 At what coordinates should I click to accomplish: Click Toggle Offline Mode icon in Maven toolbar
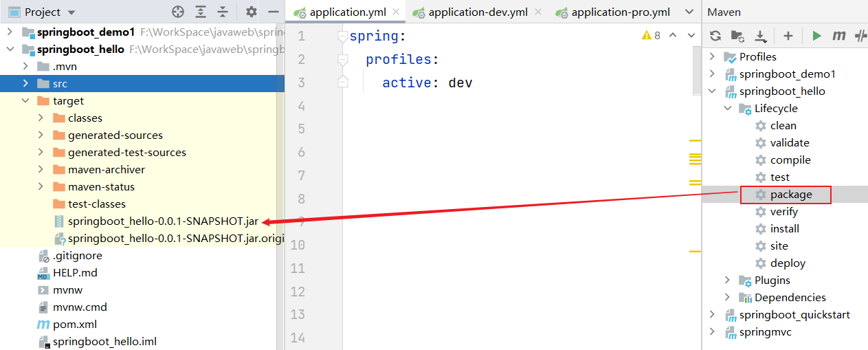(860, 36)
